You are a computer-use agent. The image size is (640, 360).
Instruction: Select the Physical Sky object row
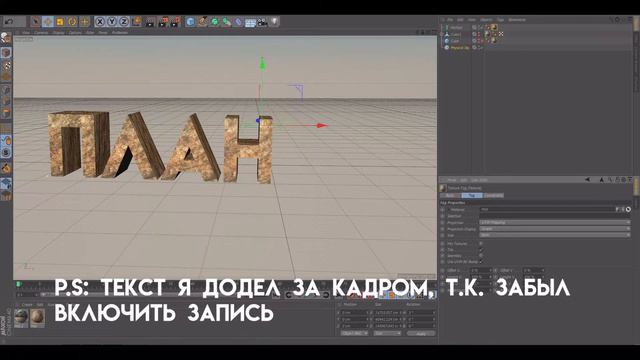tap(460, 47)
